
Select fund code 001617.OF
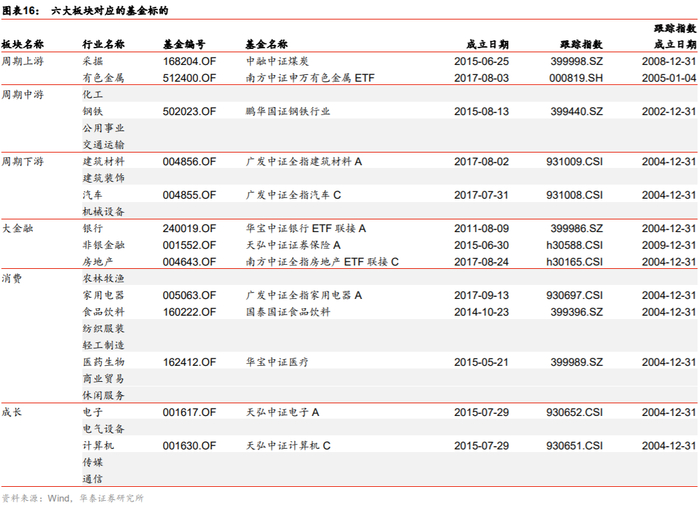(189, 413)
